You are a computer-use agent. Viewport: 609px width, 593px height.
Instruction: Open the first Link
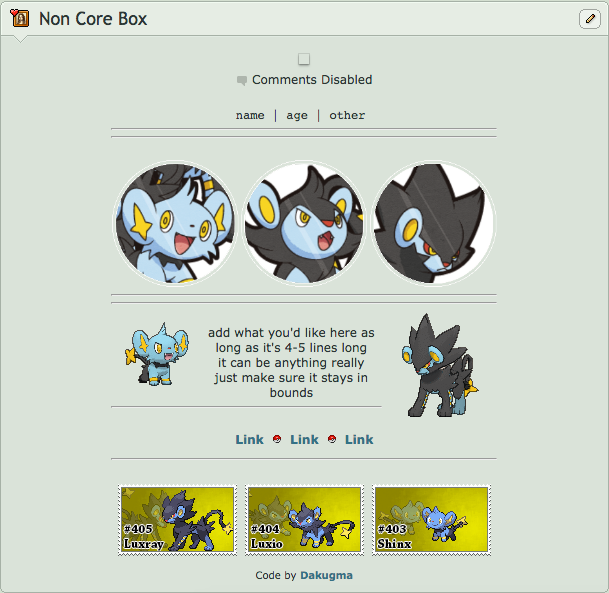coord(249,439)
